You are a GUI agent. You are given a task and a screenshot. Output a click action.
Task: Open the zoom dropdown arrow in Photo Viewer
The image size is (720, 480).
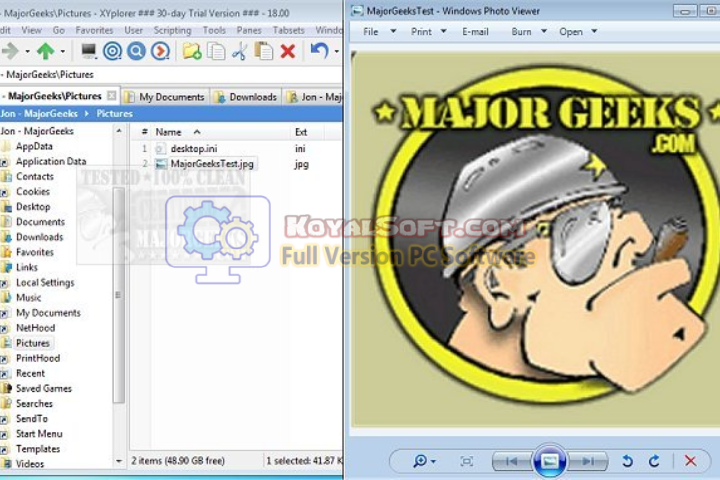[433, 461]
